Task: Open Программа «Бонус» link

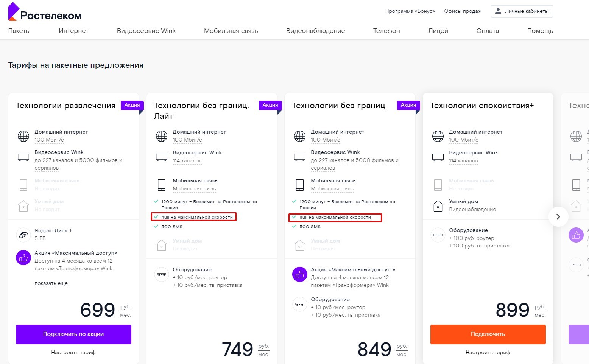Action: click(410, 11)
